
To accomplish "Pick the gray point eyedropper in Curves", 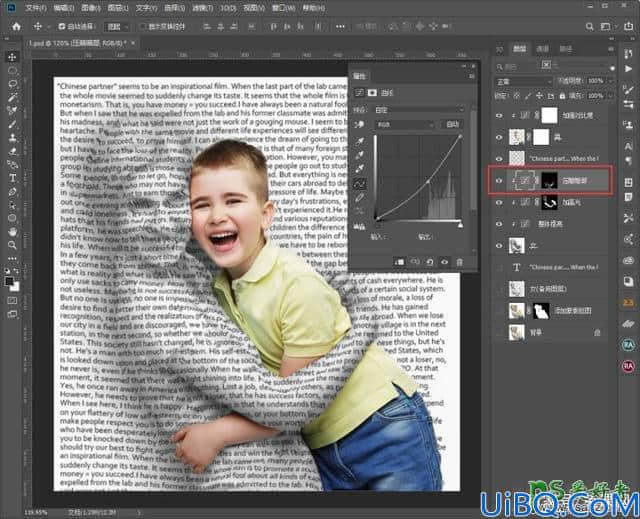I will [360, 155].
